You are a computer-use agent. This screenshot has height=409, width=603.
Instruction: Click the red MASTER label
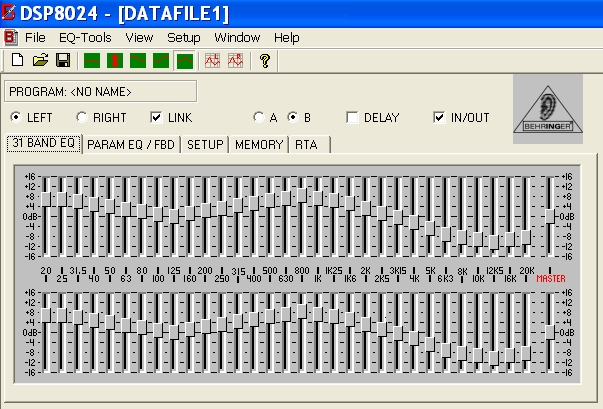coord(551,278)
